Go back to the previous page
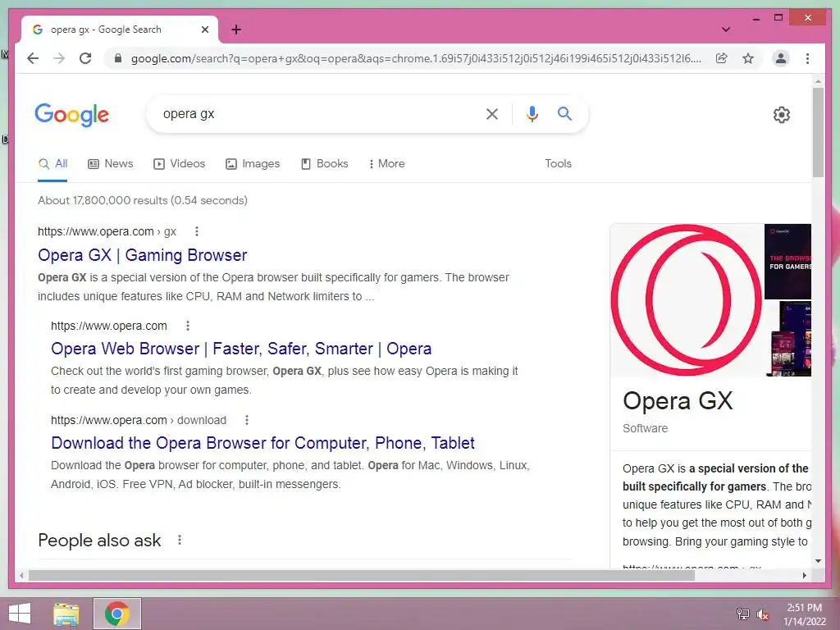The width and height of the screenshot is (840, 630). [33, 58]
